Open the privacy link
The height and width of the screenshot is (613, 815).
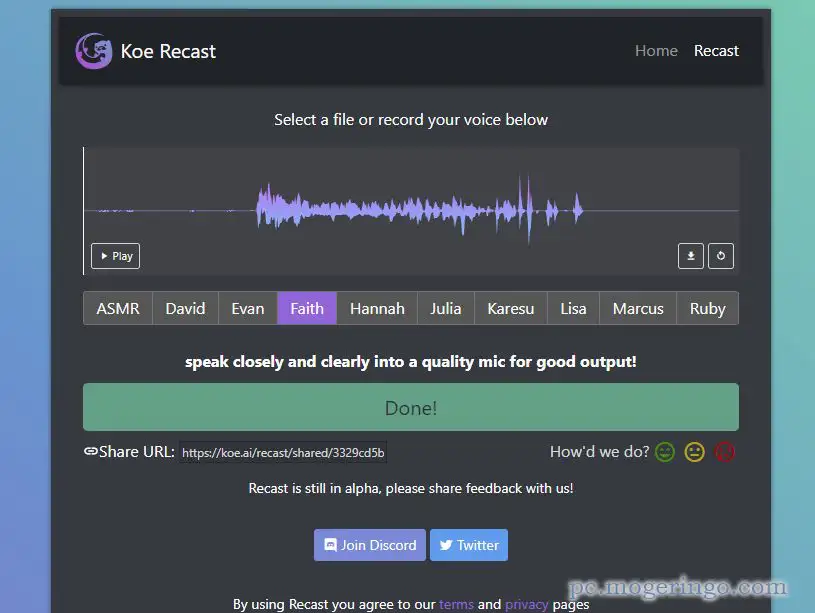[527, 605]
